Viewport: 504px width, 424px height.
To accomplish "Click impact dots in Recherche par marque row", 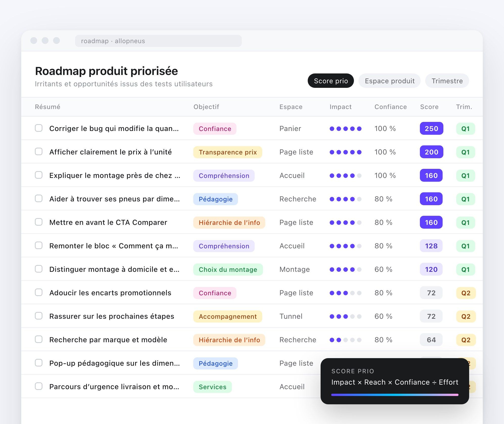I will pyautogui.click(x=346, y=340).
